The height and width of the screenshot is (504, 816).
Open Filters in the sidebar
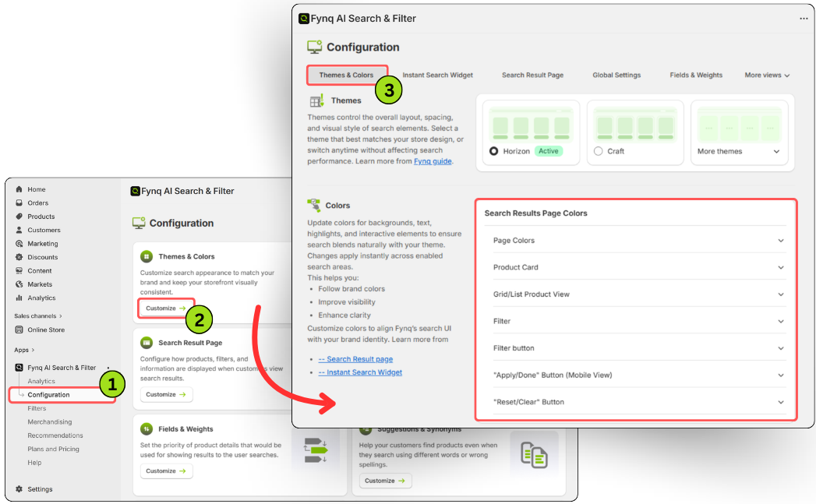tap(37, 408)
